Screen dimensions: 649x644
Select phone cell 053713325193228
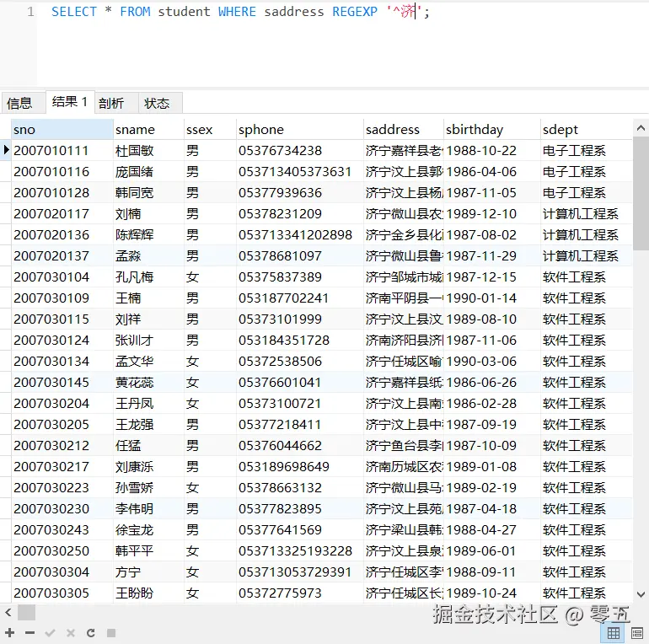pyautogui.click(x=300, y=552)
